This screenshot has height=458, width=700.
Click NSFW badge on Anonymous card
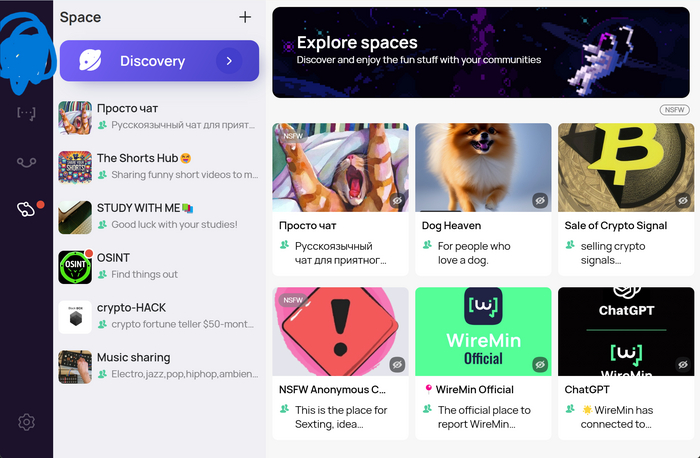[293, 300]
